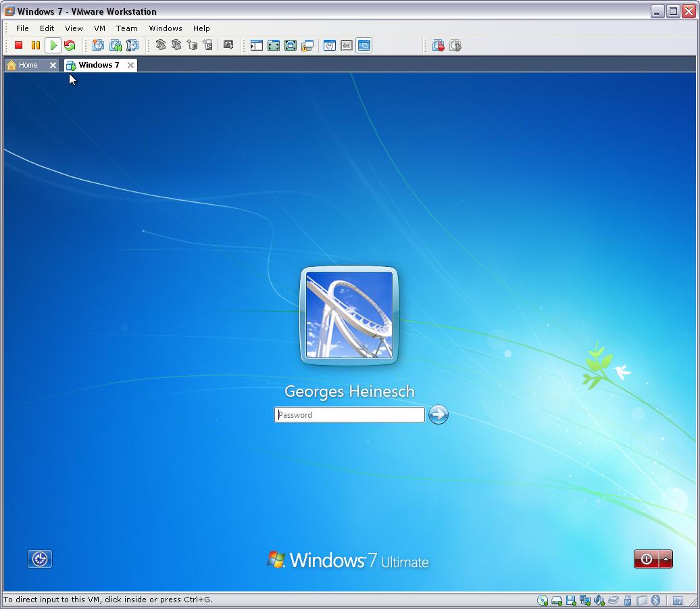Open the VM menu
Image resolution: width=700 pixels, height=609 pixels.
[99, 28]
